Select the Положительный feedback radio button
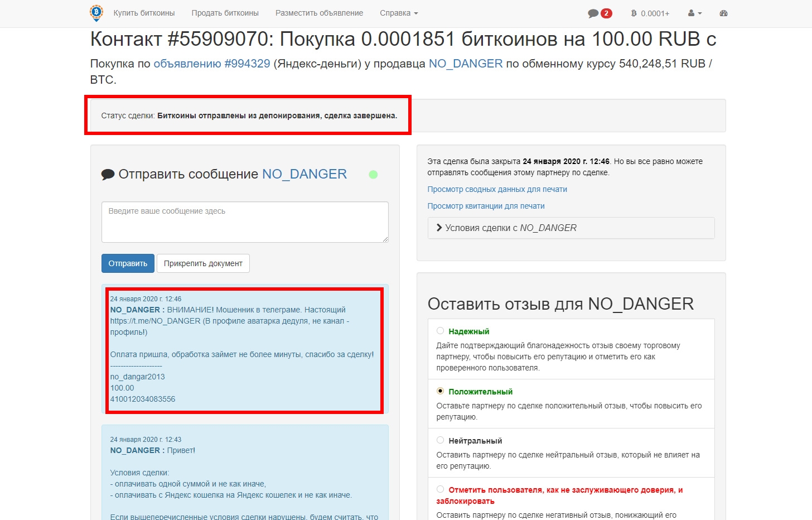This screenshot has width=812, height=520. [x=440, y=391]
